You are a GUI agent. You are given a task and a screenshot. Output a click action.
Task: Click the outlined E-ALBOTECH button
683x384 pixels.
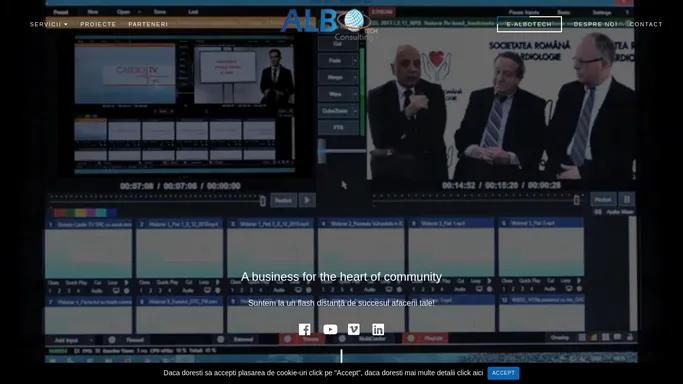pyautogui.click(x=529, y=24)
